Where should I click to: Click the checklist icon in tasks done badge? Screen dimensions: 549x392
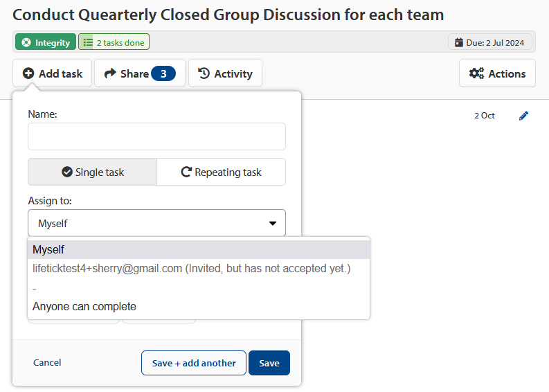tap(88, 42)
